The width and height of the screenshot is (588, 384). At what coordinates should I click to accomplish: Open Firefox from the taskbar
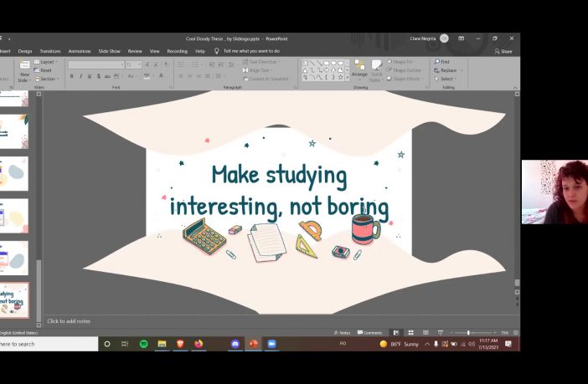click(x=199, y=344)
